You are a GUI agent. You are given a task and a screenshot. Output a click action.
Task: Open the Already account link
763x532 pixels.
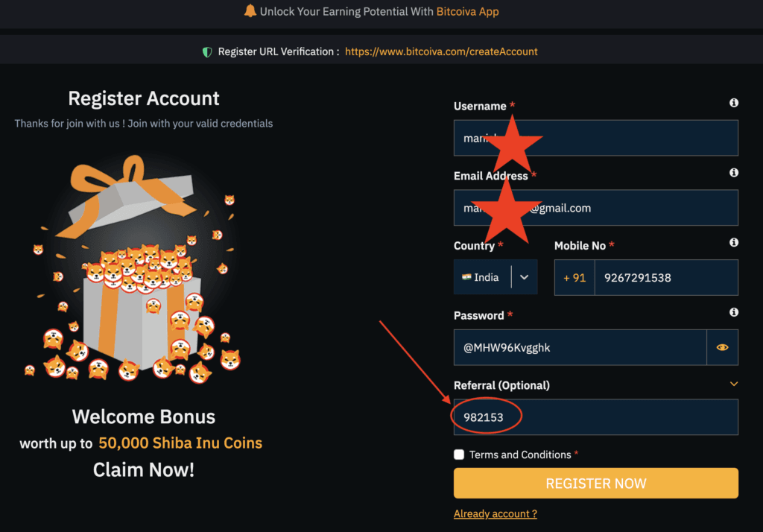[x=495, y=513]
